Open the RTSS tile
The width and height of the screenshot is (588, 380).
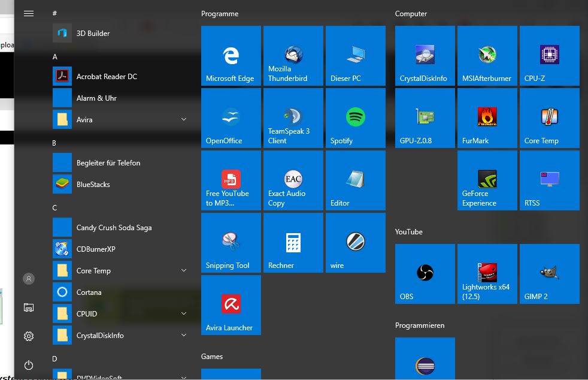pyautogui.click(x=549, y=180)
